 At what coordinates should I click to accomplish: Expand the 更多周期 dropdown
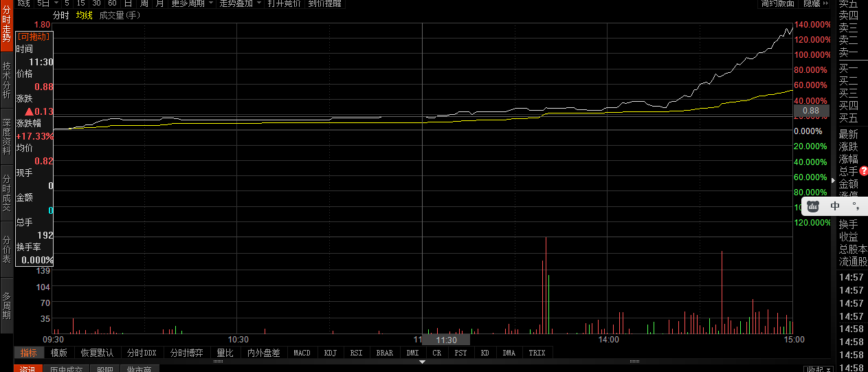pyautogui.click(x=192, y=3)
